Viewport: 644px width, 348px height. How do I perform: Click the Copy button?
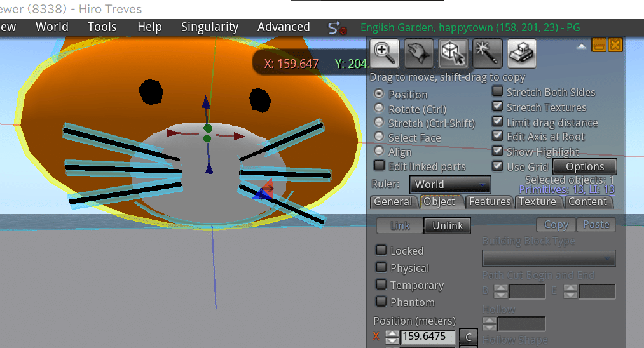(556, 225)
